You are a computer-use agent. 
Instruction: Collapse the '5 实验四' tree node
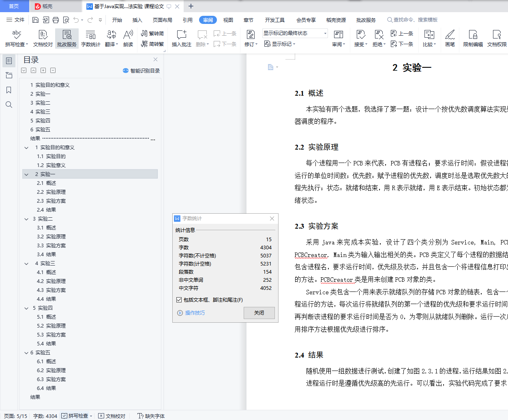pyautogui.click(x=26, y=308)
